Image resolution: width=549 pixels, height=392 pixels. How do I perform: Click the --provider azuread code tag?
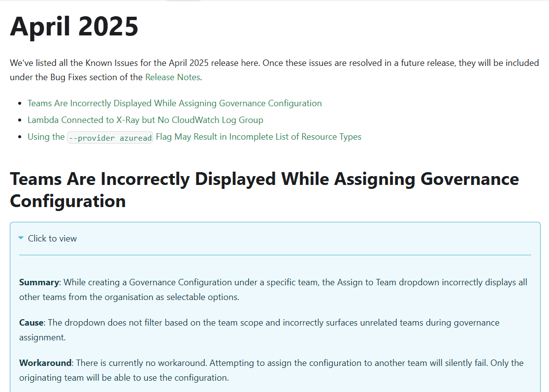point(110,137)
